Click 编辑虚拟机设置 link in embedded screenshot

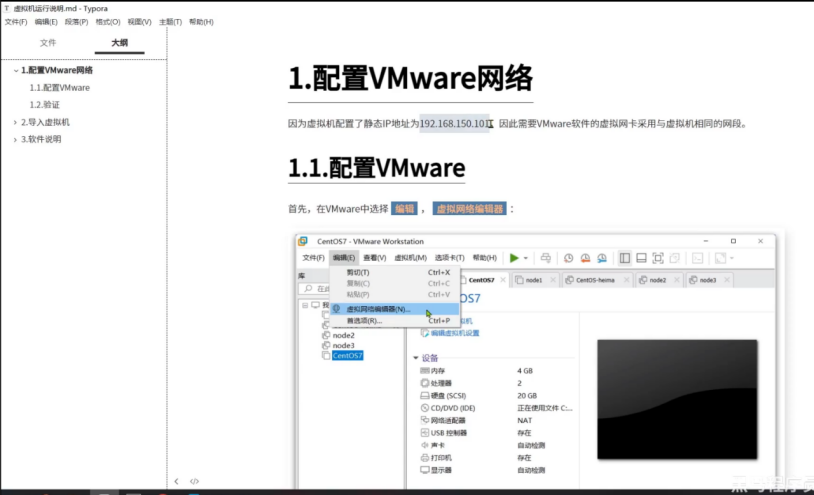click(454, 333)
